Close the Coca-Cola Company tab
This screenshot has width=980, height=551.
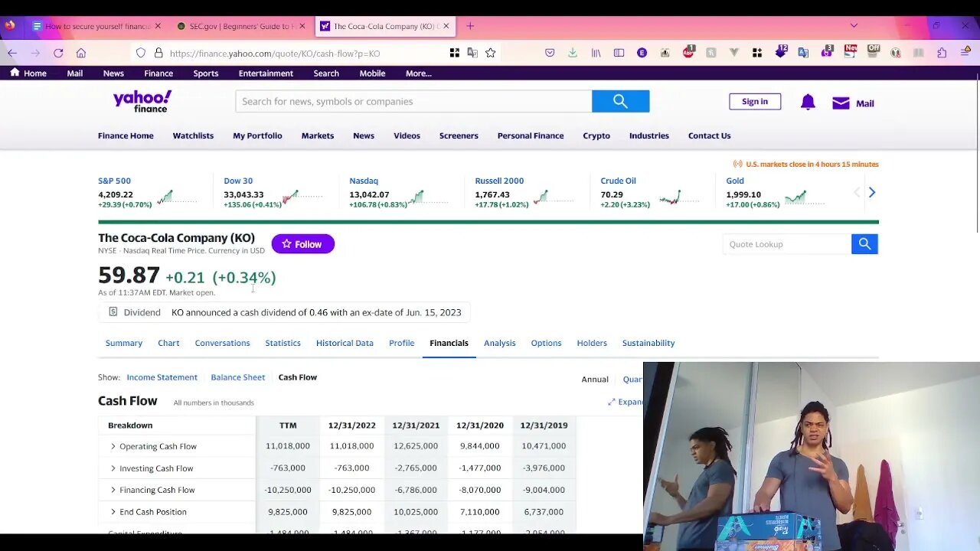[x=446, y=26]
